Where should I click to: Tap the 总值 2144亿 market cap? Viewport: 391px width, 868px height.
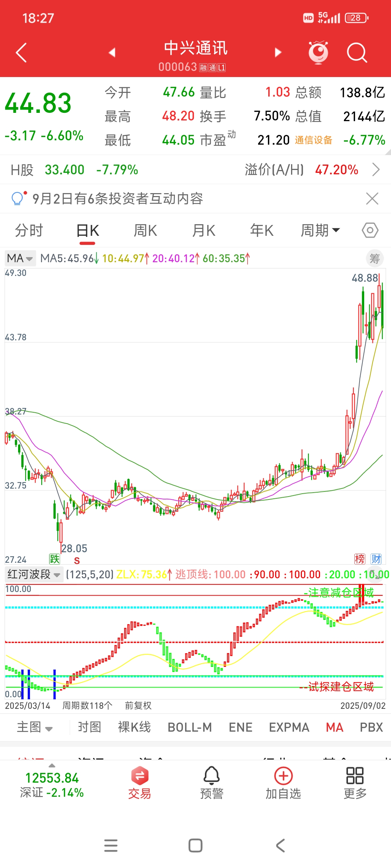point(340,116)
